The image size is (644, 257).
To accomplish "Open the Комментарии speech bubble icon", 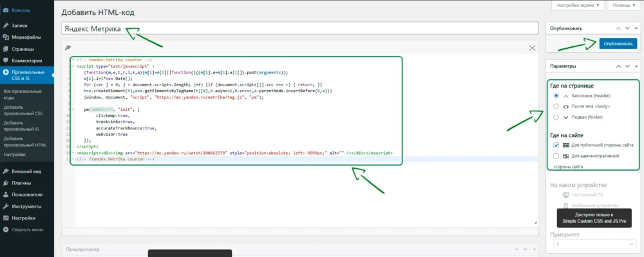I will [6, 61].
